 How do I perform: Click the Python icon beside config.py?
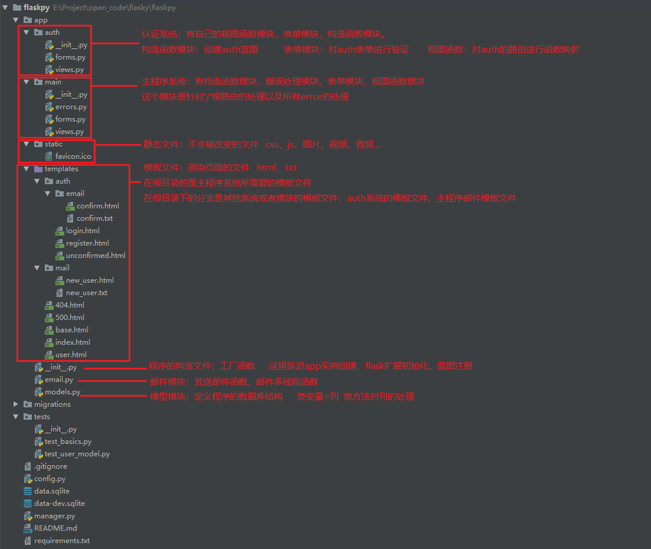click(x=27, y=479)
